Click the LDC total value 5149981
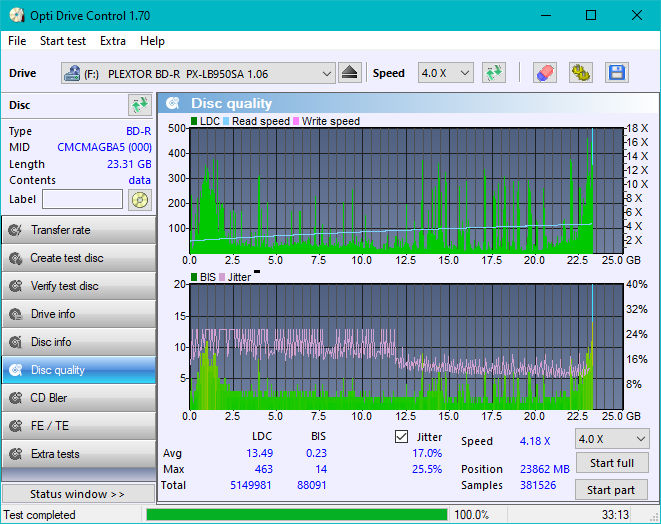Screen dimensions: 661x524 pyautogui.click(x=250, y=485)
